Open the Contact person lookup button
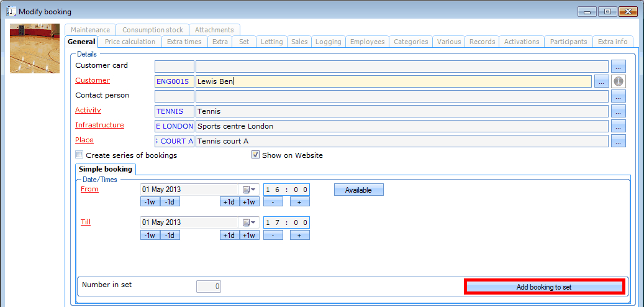 click(x=618, y=96)
